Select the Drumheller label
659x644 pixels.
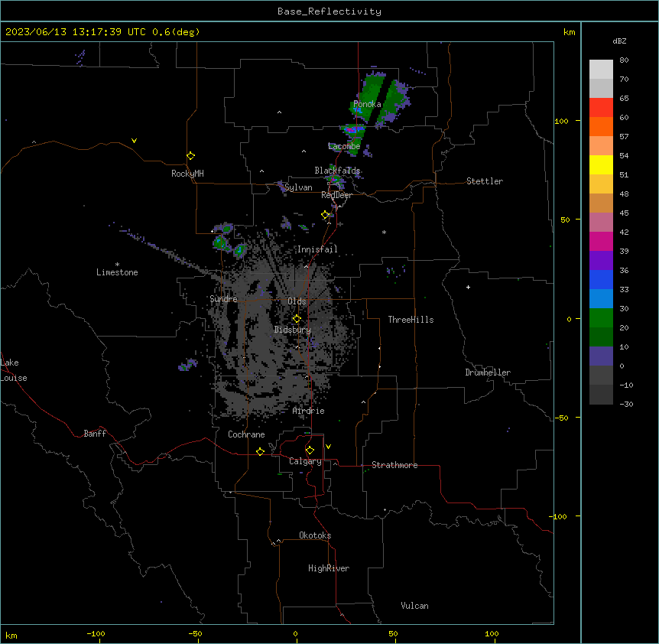pos(488,372)
